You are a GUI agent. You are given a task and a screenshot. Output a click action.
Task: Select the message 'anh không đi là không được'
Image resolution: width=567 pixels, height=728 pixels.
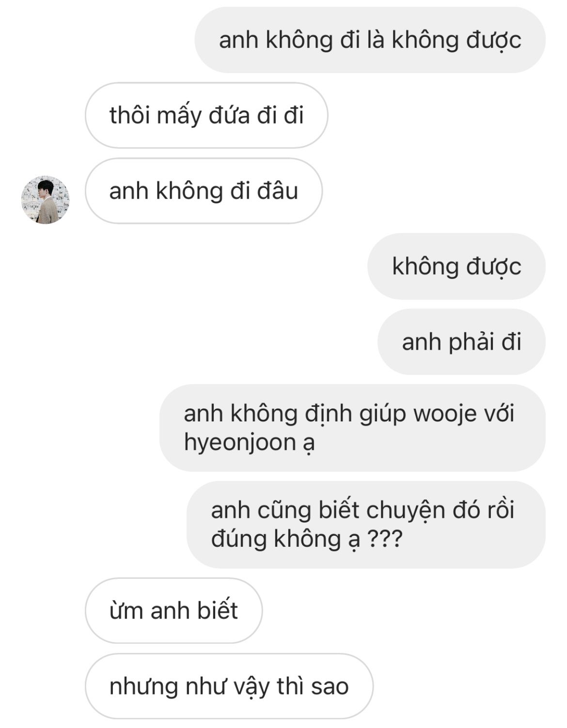click(370, 40)
